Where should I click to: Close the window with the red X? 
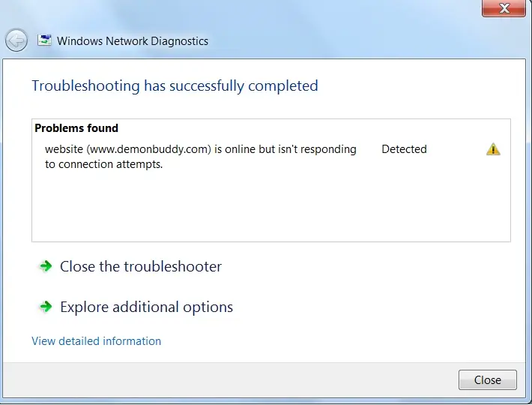504,8
